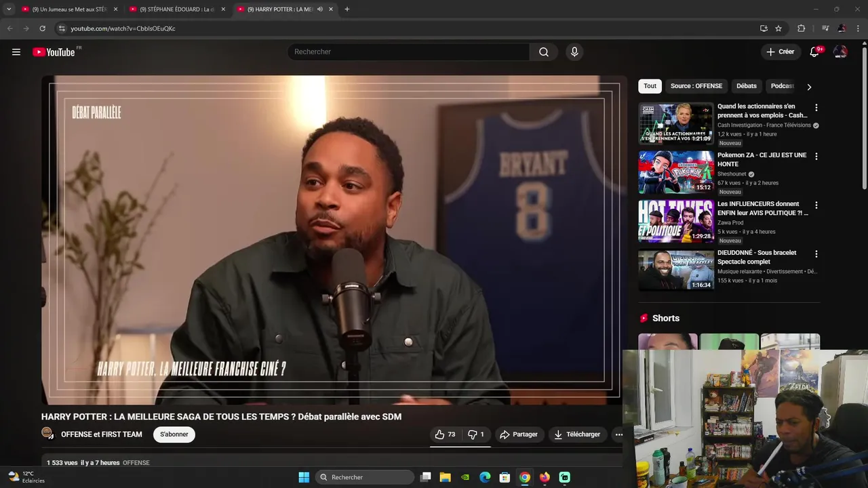Reload the page
Viewport: 868px width, 488px height.
click(42, 28)
